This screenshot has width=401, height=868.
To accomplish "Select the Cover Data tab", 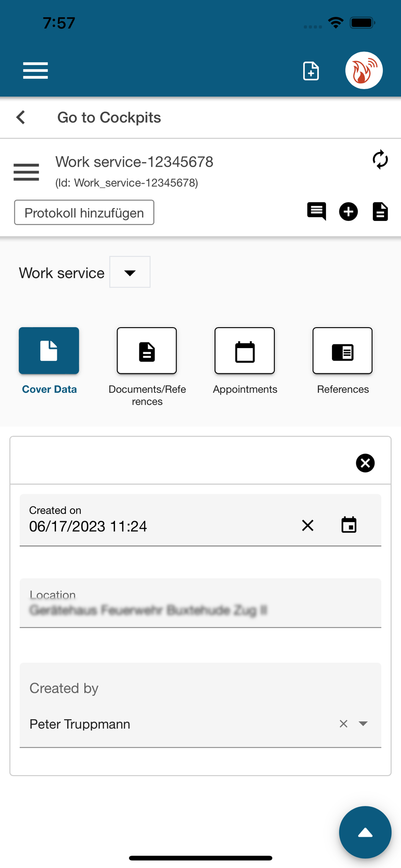I will [x=49, y=351].
